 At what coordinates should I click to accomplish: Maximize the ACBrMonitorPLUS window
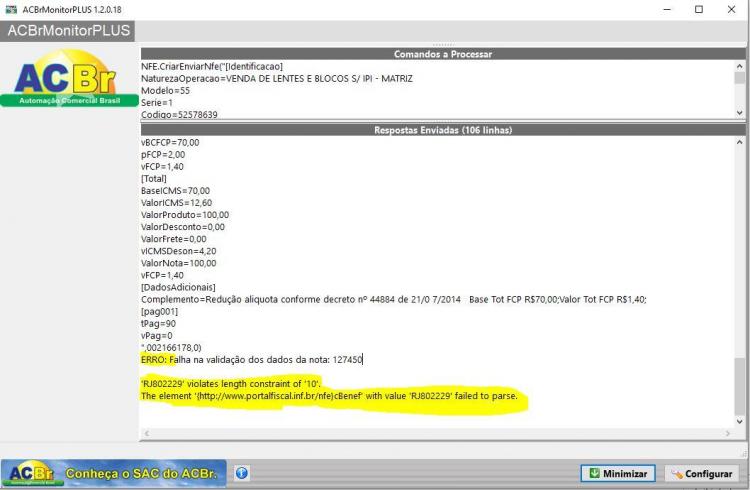tap(699, 9)
